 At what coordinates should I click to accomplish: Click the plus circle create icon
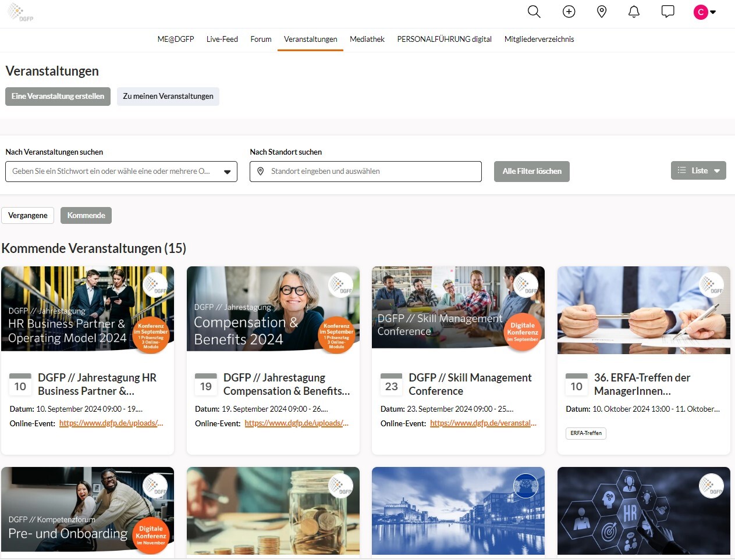click(569, 12)
